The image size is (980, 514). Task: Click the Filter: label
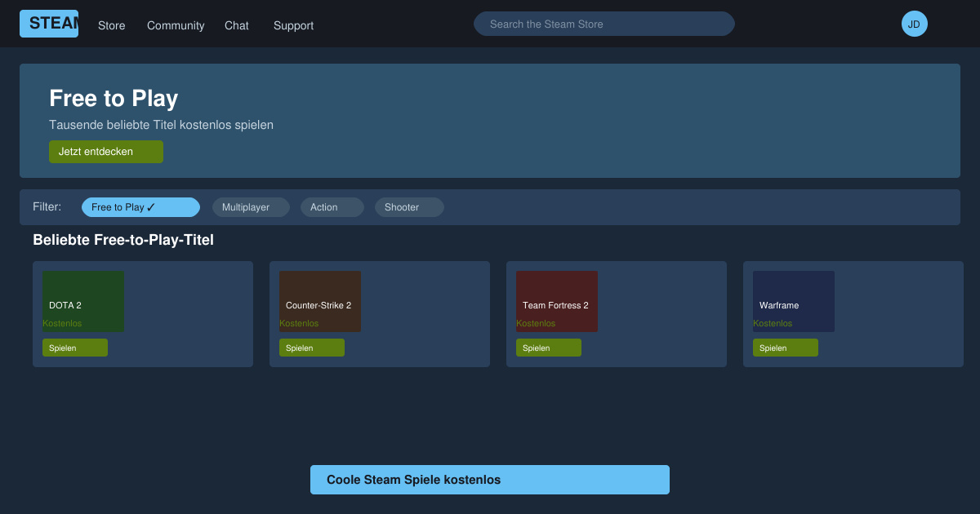pyautogui.click(x=47, y=206)
